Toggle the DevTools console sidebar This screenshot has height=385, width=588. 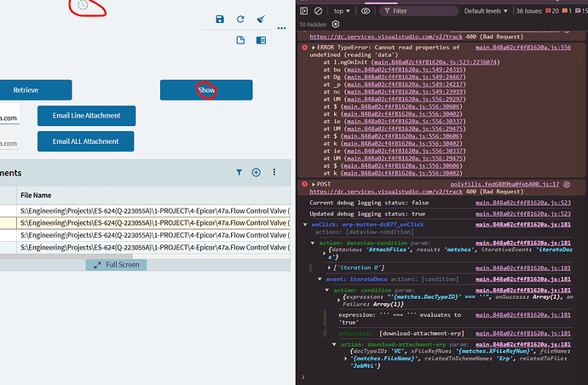[x=304, y=11]
